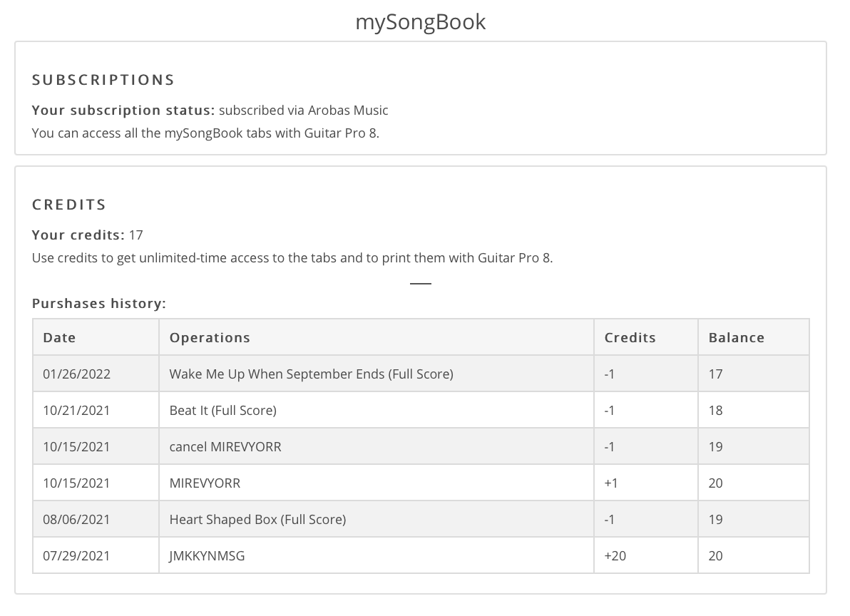Select Wake Me Up When September Ends entry
The width and height of the screenshot is (850, 616).
coord(311,374)
